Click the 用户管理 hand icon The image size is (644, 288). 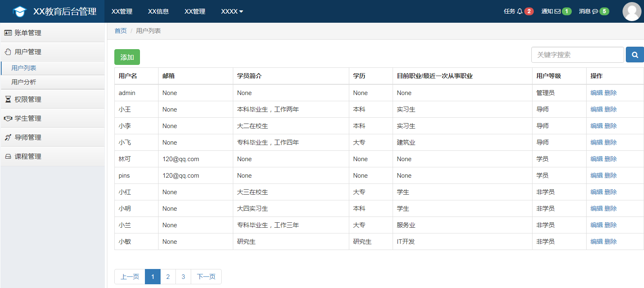point(8,52)
